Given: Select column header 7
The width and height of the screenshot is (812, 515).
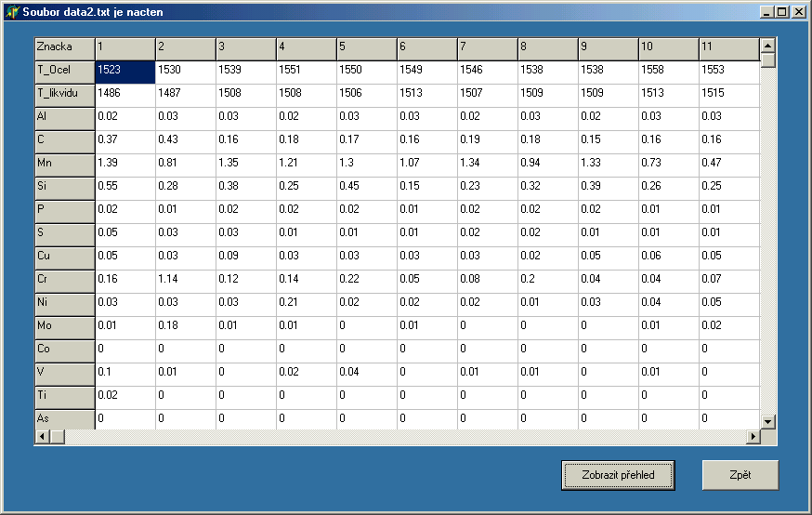Looking at the screenshot, I should click(488, 48).
